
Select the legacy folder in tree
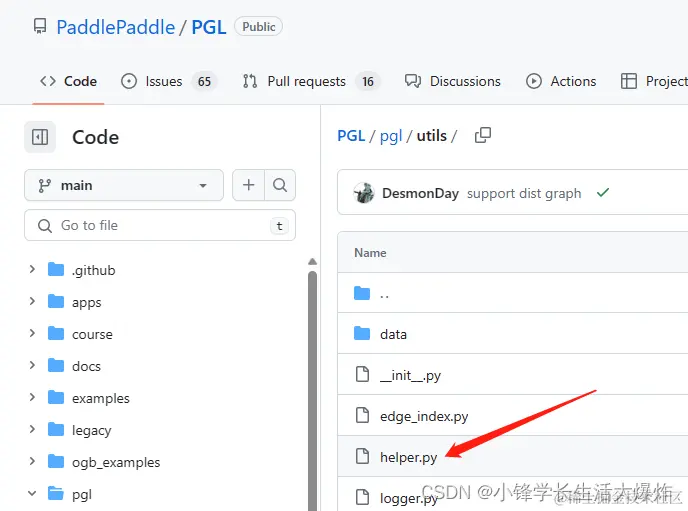[x=91, y=430]
